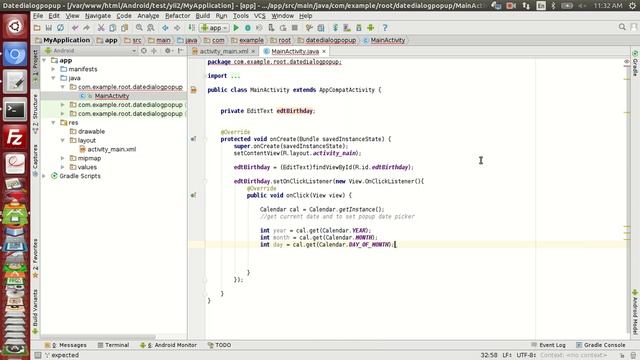Click the Stop square icon
This screenshot has height=360, width=640.
(295, 28)
